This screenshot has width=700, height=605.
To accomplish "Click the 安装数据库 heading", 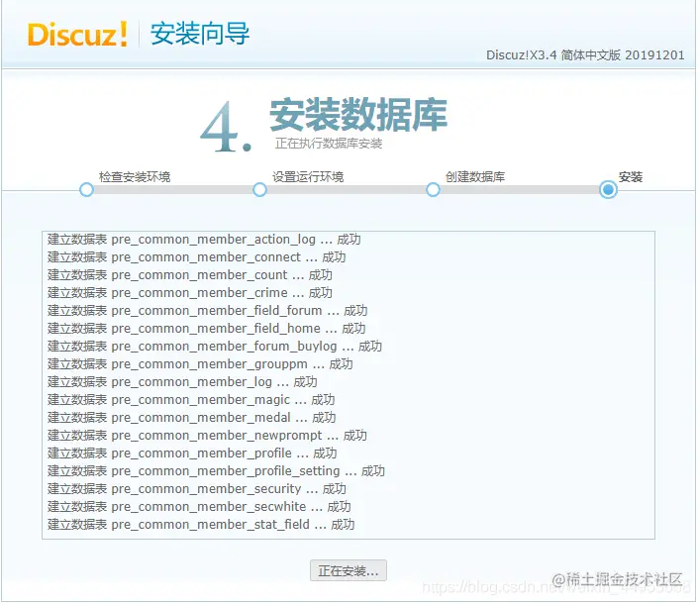I will (359, 116).
